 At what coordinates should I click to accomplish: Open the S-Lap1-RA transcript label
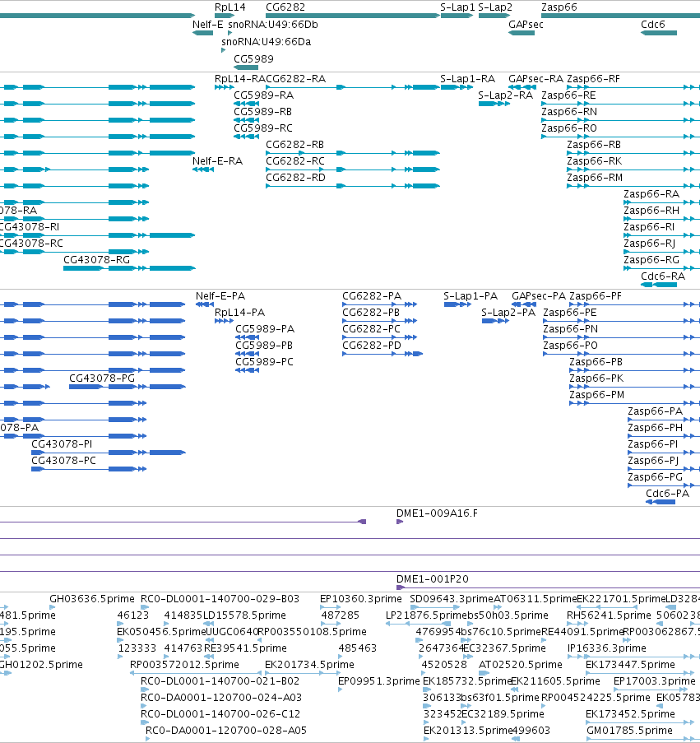coord(467,79)
